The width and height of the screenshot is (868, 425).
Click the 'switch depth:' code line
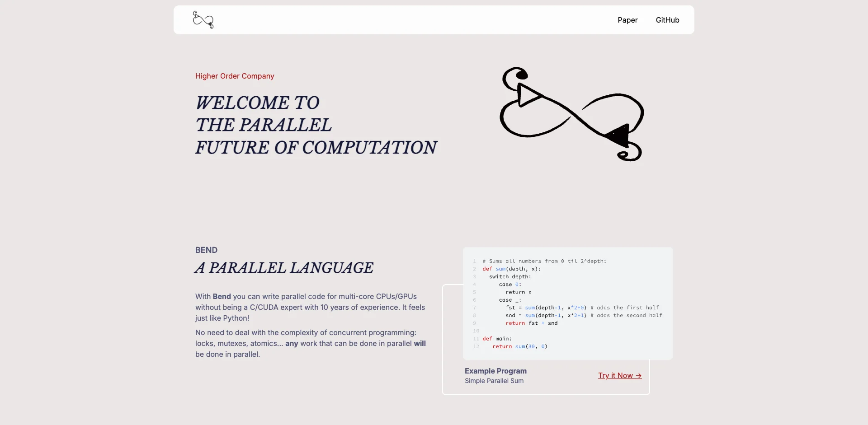[x=510, y=276]
